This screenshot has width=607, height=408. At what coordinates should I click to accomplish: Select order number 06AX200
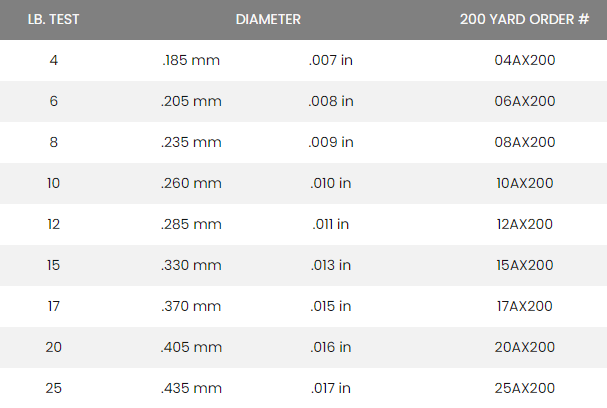click(524, 101)
